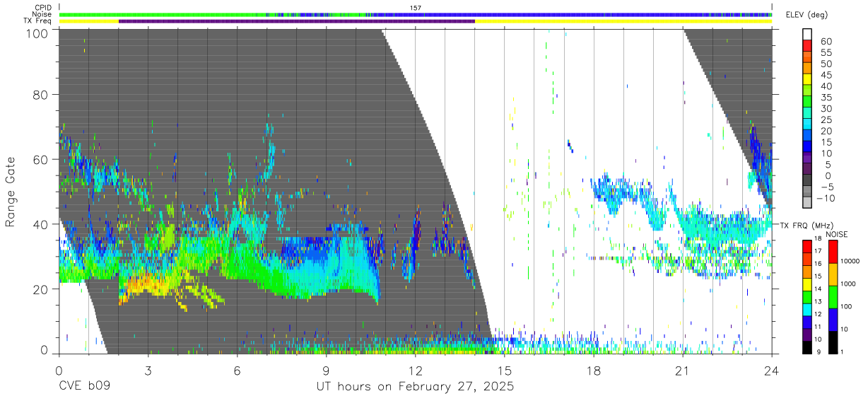
Task: Pick the blue swatch in the NOISE bar
Action: 833,319
